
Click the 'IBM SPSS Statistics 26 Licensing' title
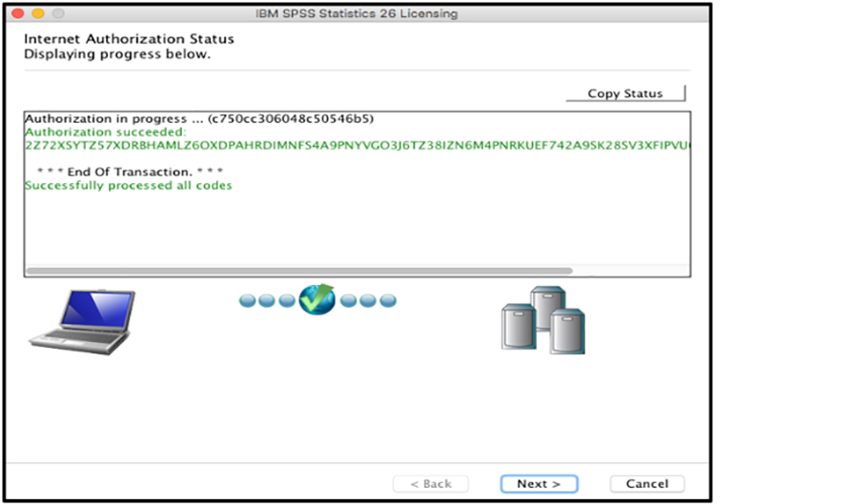click(357, 13)
